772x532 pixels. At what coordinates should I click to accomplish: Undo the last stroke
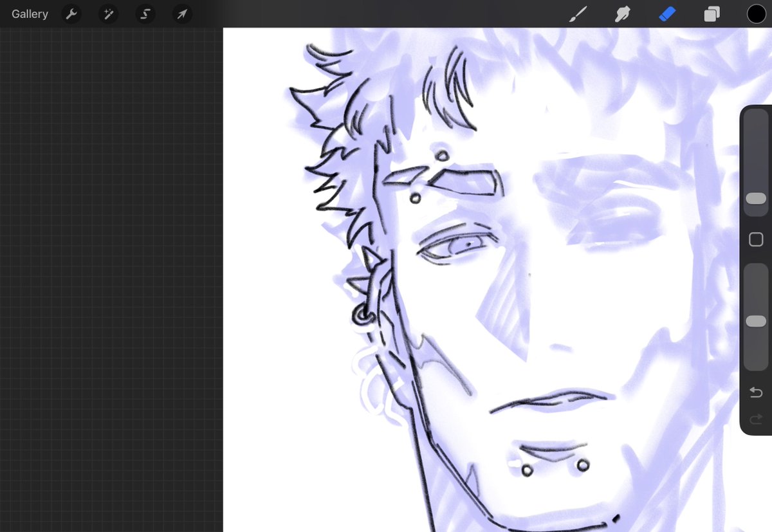tap(756, 392)
